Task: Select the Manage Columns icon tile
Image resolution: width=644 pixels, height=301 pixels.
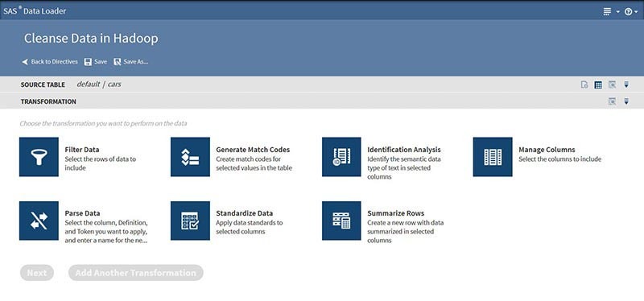Action: 493,157
